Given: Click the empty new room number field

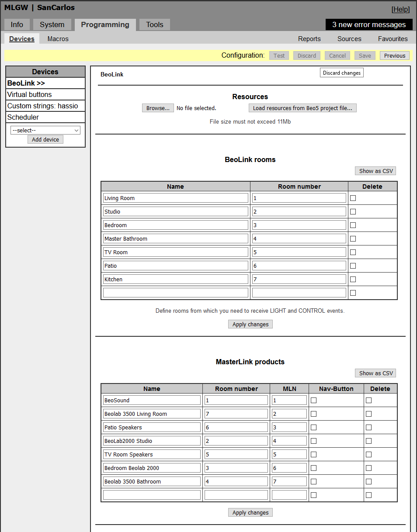Looking at the screenshot, I should 299,293.
